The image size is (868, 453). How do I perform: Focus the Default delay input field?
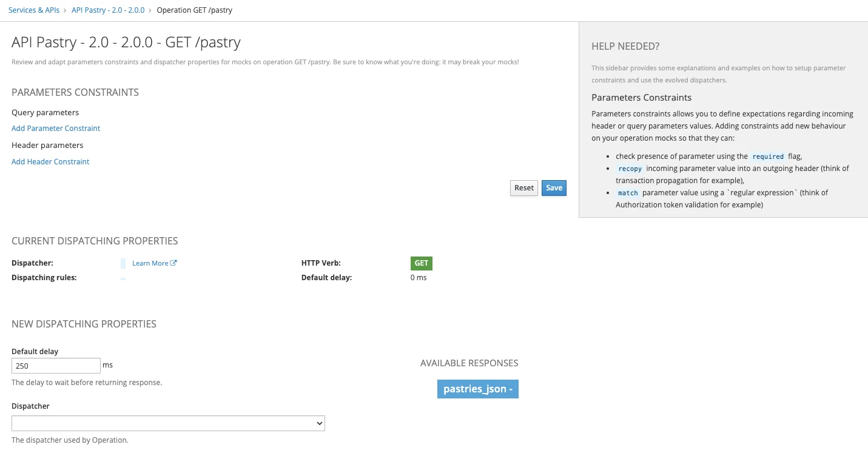point(56,366)
